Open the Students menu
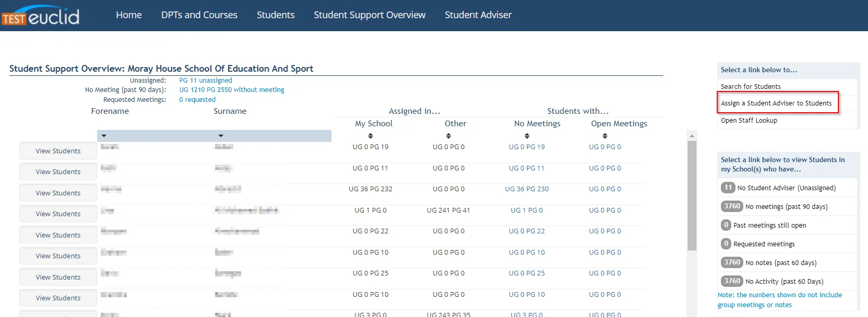This screenshot has height=317, width=868. (275, 15)
